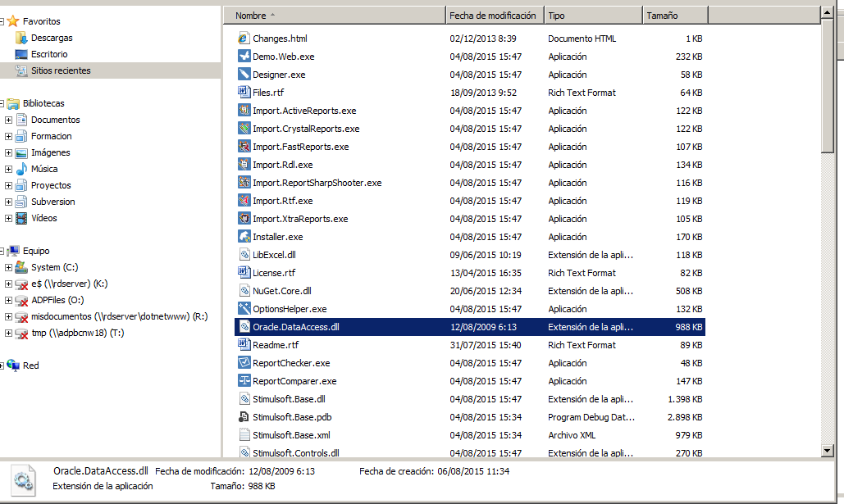The width and height of the screenshot is (844, 504).
Task: Expand the misdocumentos (R:) network drive node
Action: click(x=8, y=317)
